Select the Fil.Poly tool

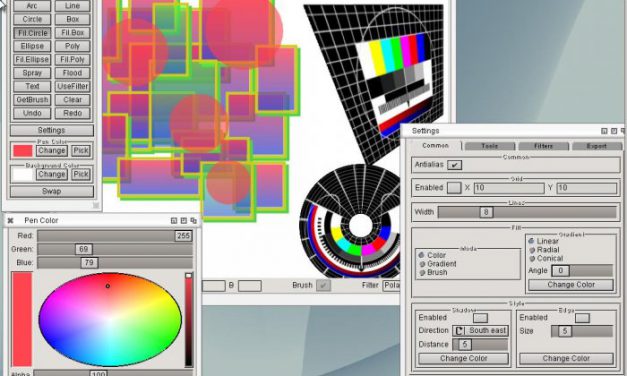pos(72,60)
